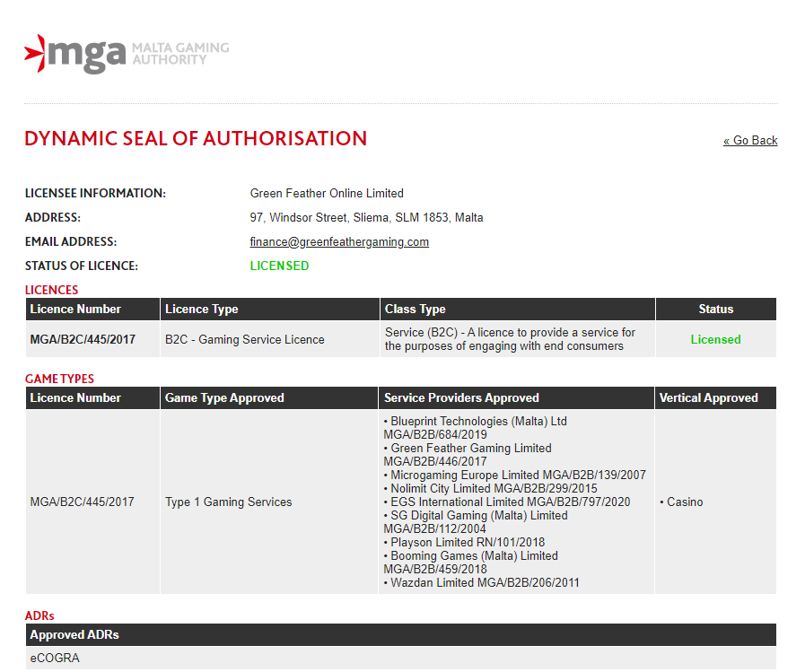This screenshot has width=805, height=672.
Task: Click the Licence Number header in Game Types table
Action: (x=92, y=397)
